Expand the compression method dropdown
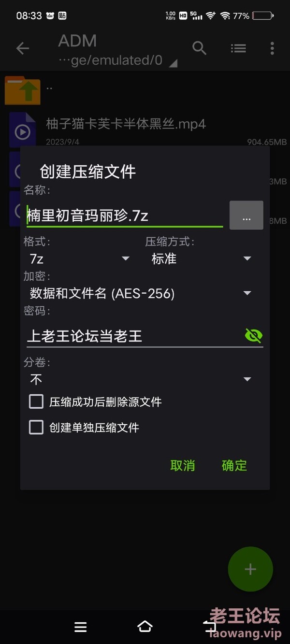 [x=201, y=258]
